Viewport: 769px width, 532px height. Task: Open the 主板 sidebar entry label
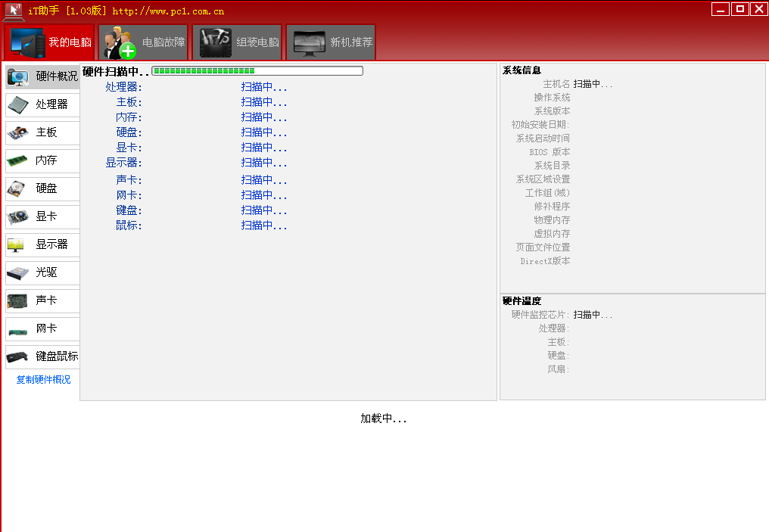(x=47, y=132)
